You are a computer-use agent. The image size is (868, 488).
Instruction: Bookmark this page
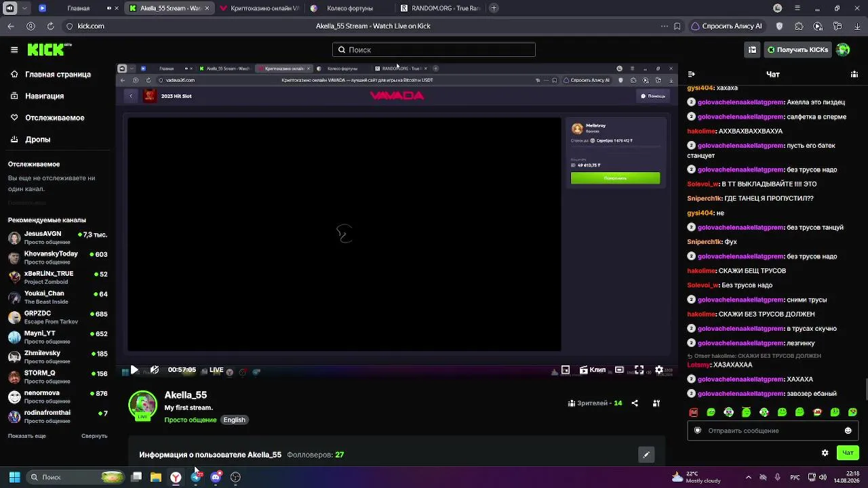[x=677, y=26]
